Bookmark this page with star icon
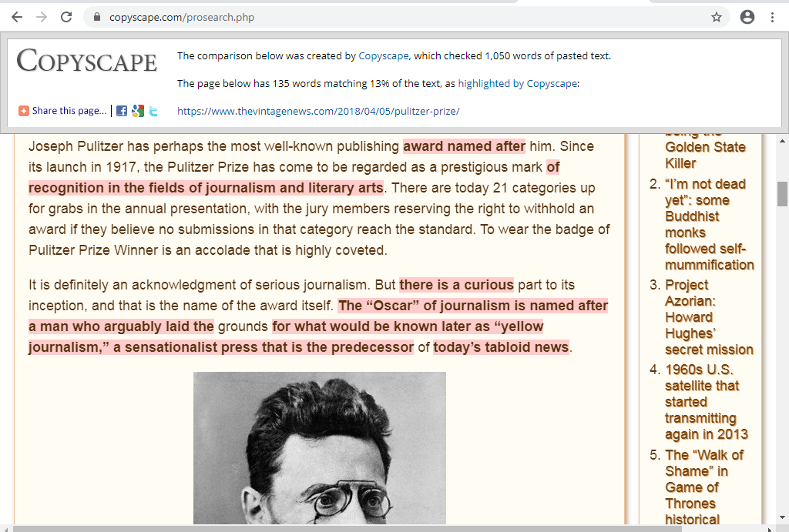This screenshot has height=532, width=789. pyautogui.click(x=717, y=17)
